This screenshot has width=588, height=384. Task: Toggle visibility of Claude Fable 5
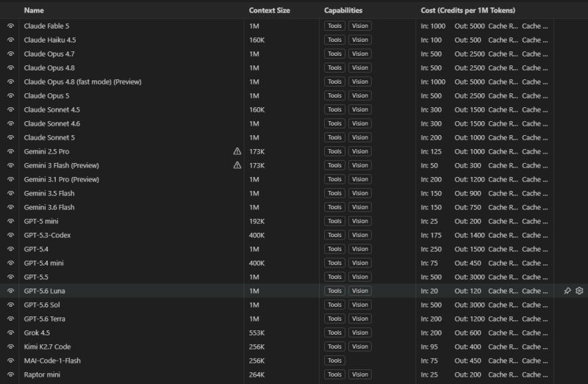pyautogui.click(x=10, y=26)
